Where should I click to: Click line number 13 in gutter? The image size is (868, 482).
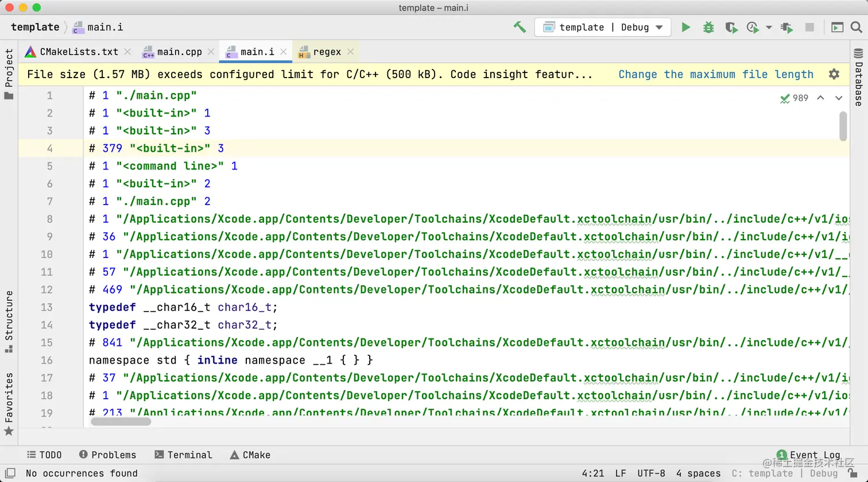pos(46,307)
